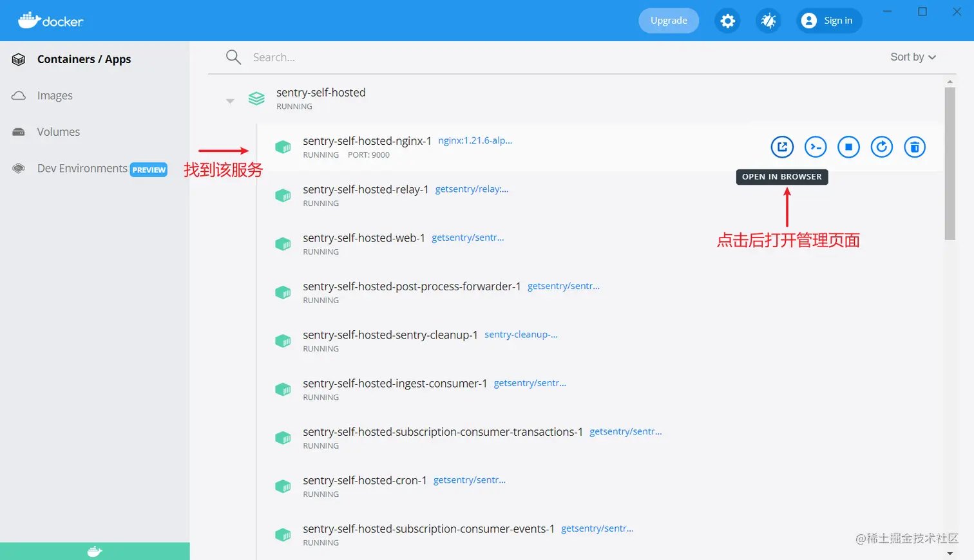The image size is (974, 560).
Task: Click the nginx-1 container cube icon
Action: click(x=283, y=147)
